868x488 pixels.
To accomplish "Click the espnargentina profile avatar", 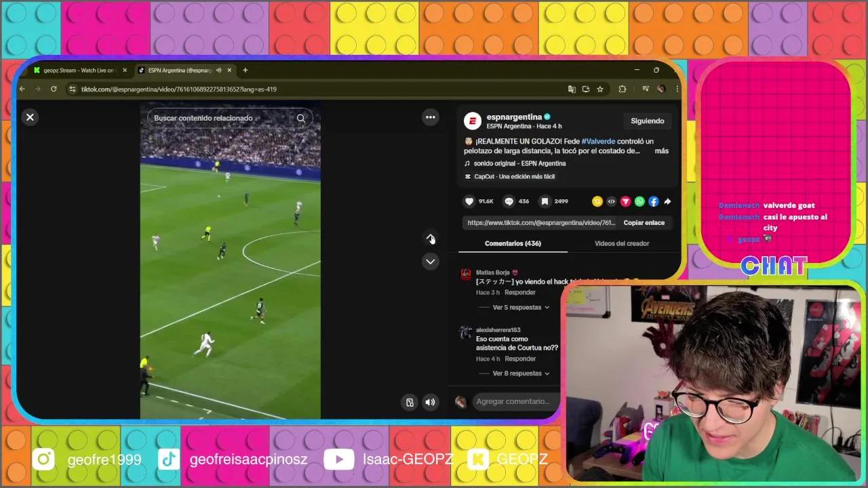I will [x=473, y=121].
